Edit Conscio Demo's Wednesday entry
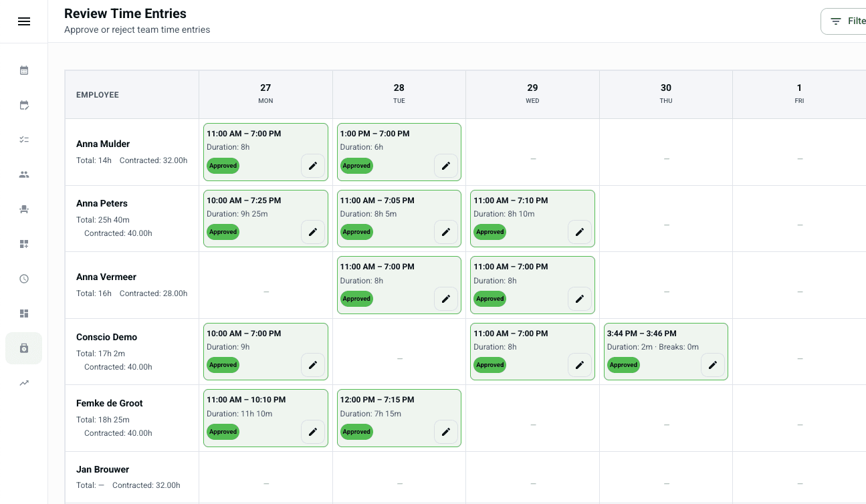Screen dimensions: 866x504 click(x=580, y=365)
